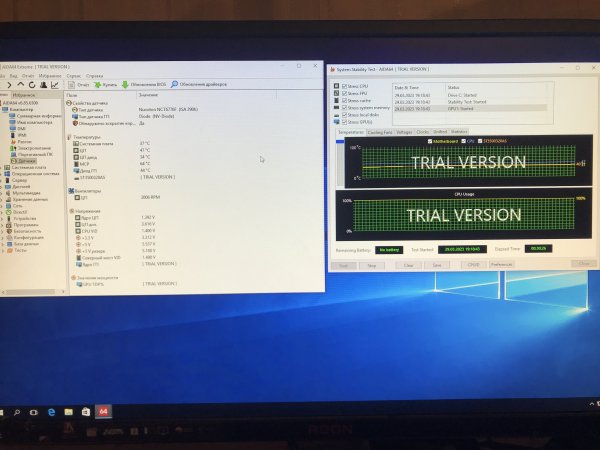
Task: Select the Датчики item in the tree
Action: 26,160
